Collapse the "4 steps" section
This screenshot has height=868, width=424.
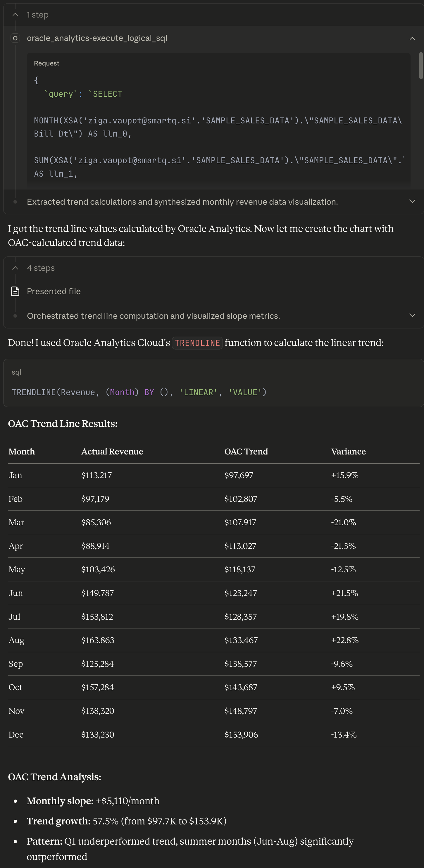15,268
